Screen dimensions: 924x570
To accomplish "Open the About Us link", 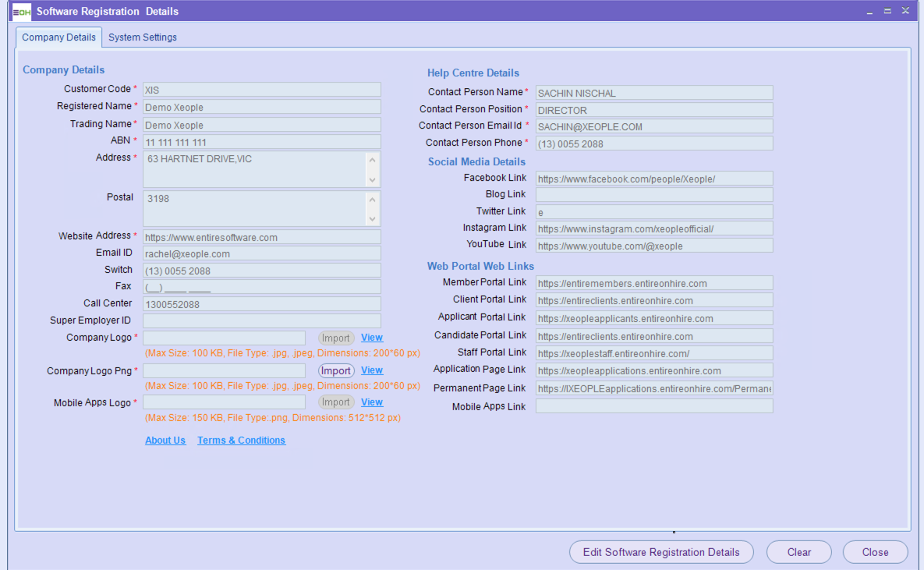I will [x=165, y=441].
